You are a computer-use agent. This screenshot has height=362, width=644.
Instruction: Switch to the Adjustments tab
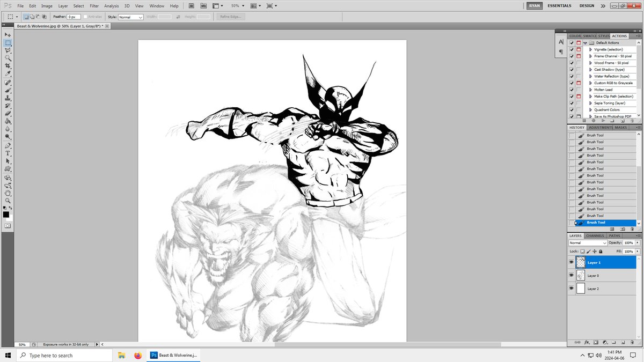coord(600,128)
